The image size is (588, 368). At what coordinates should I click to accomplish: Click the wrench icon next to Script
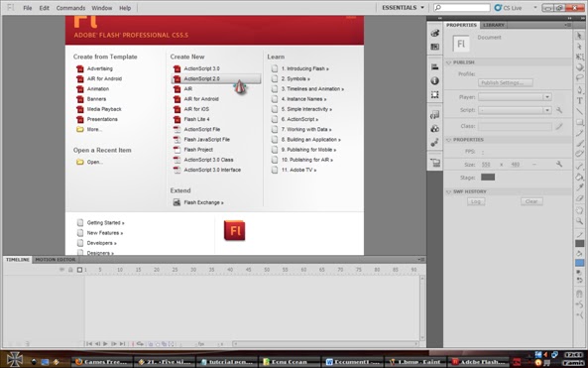(559, 110)
